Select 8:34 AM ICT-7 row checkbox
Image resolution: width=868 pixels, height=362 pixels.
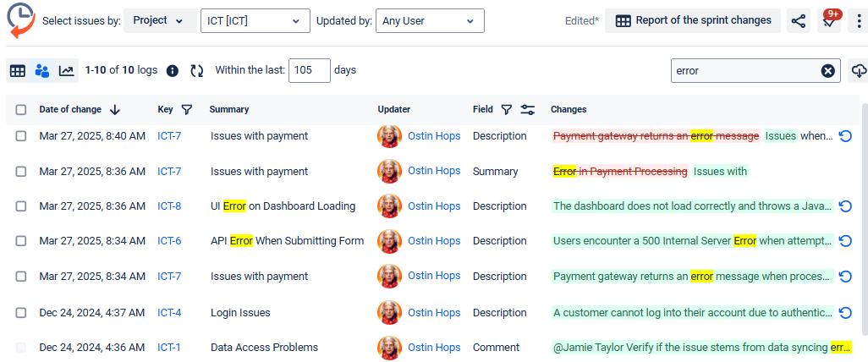coord(21,277)
